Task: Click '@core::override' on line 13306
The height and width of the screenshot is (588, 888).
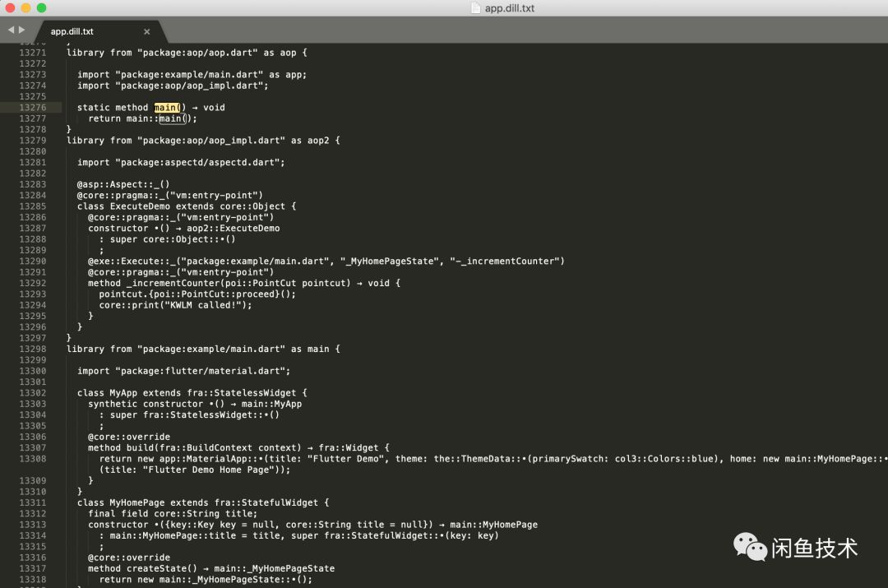Action: (129, 437)
